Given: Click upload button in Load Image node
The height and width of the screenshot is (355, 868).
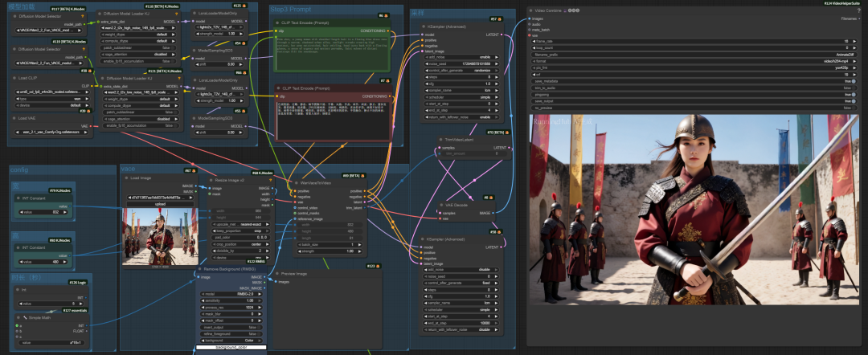Looking at the screenshot, I should [x=161, y=203].
